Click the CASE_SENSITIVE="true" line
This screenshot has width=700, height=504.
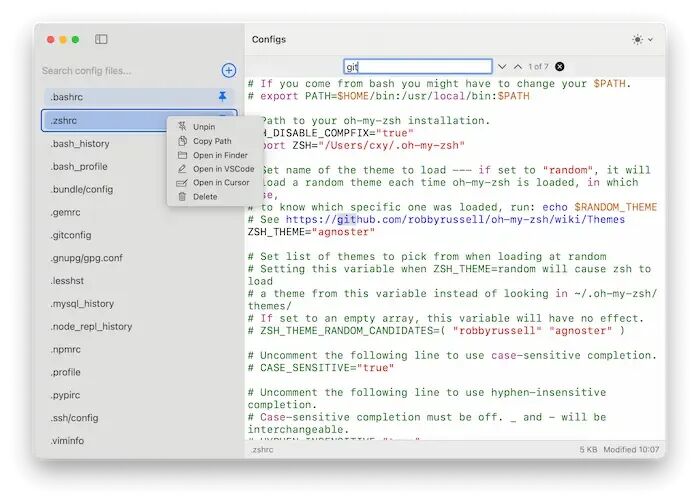[x=321, y=368]
